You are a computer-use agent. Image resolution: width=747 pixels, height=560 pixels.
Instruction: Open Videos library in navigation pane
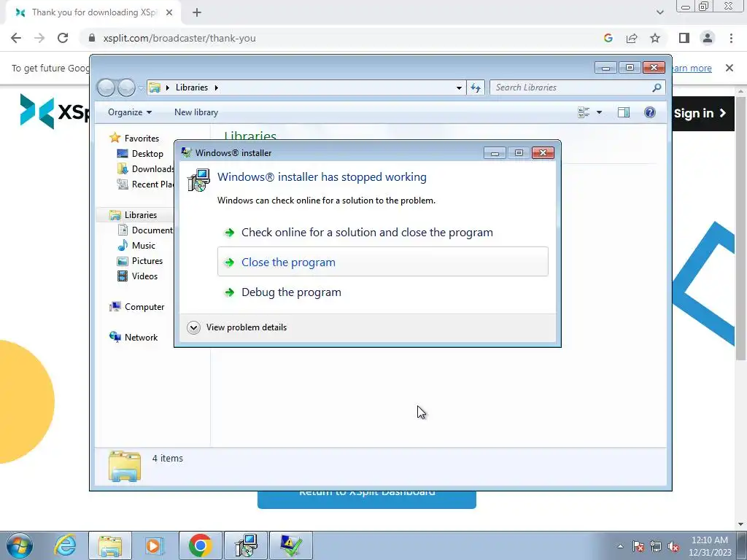click(144, 276)
